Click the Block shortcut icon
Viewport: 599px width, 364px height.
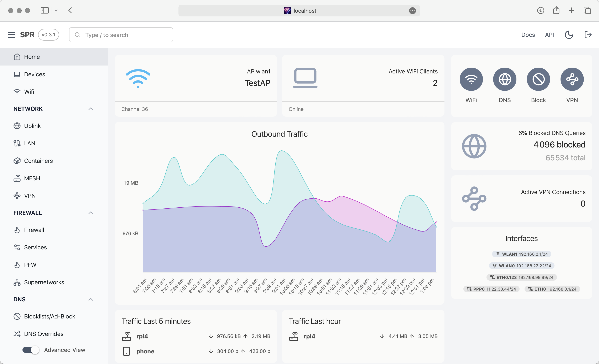pos(538,79)
